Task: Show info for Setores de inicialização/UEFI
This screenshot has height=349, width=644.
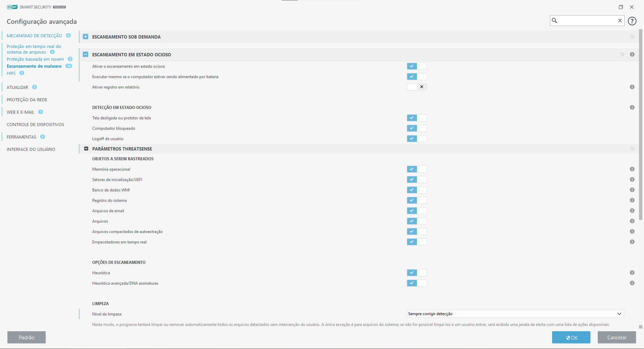Action: point(632,179)
